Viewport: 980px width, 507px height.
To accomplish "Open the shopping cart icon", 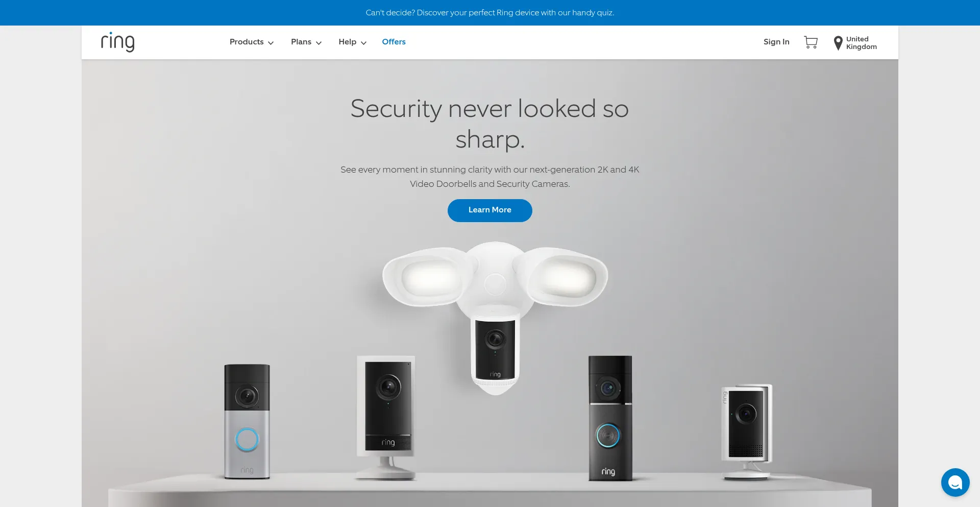I will tap(811, 42).
